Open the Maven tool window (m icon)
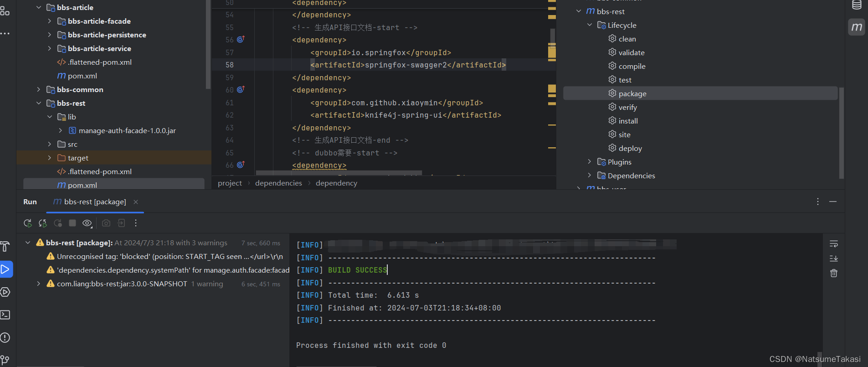Screen dimensions: 868x367 (x=857, y=27)
